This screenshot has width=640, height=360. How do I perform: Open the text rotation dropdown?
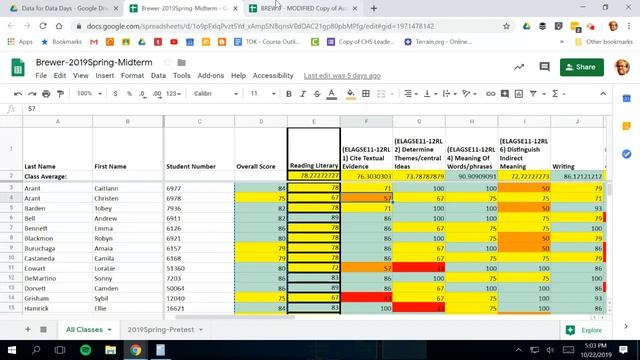[x=469, y=94]
